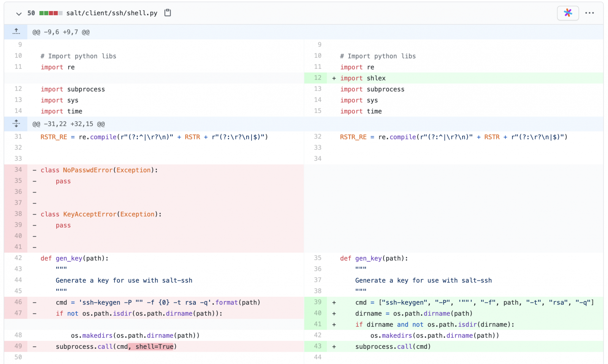Click the bidirectional expand arrows icon

pyautogui.click(x=16, y=123)
